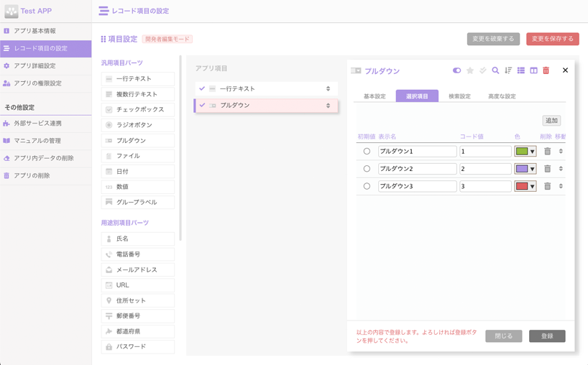Set プルダウン2 as the default value
Viewport: 588px width, 365px height.
click(367, 169)
